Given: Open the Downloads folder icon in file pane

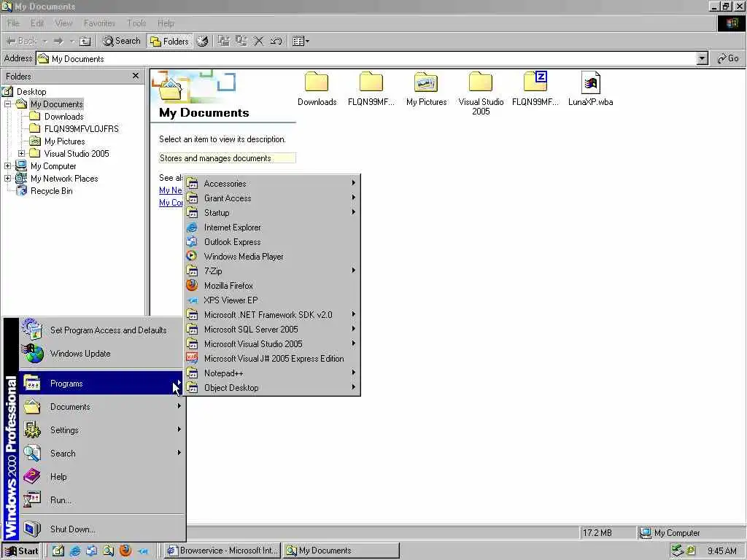Looking at the screenshot, I should click(317, 82).
